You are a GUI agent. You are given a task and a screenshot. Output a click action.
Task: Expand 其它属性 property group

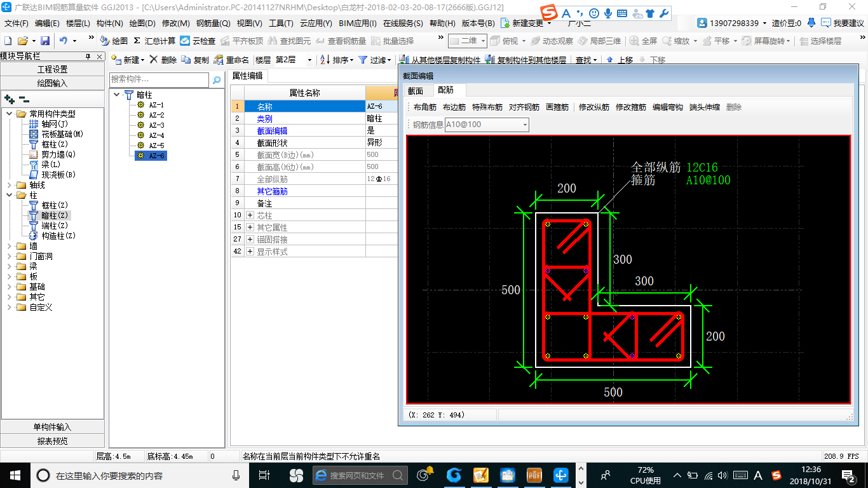tap(250, 227)
